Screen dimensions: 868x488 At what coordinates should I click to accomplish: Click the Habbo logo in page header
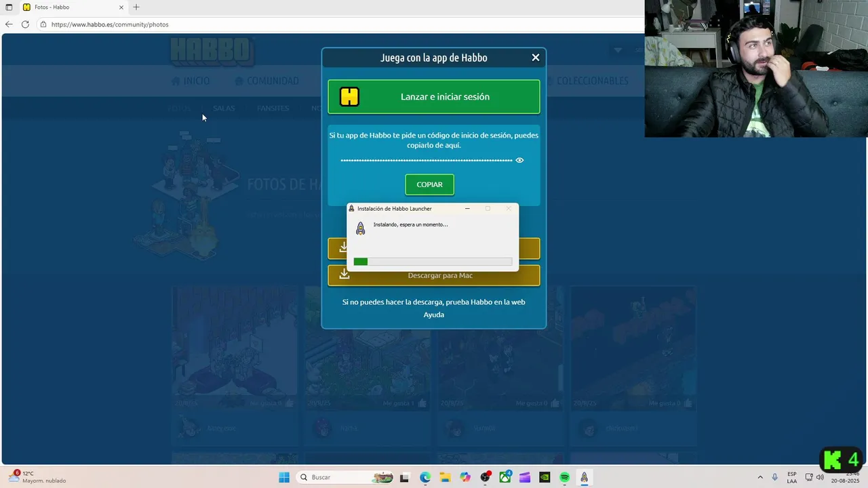click(x=212, y=52)
